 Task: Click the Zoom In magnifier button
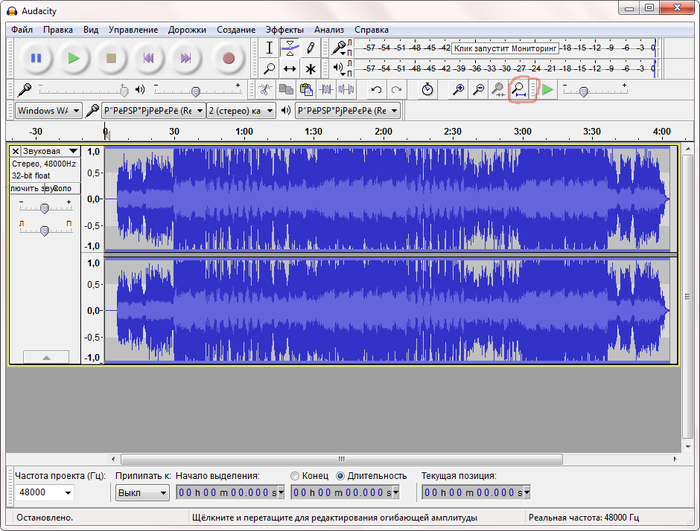[458, 90]
